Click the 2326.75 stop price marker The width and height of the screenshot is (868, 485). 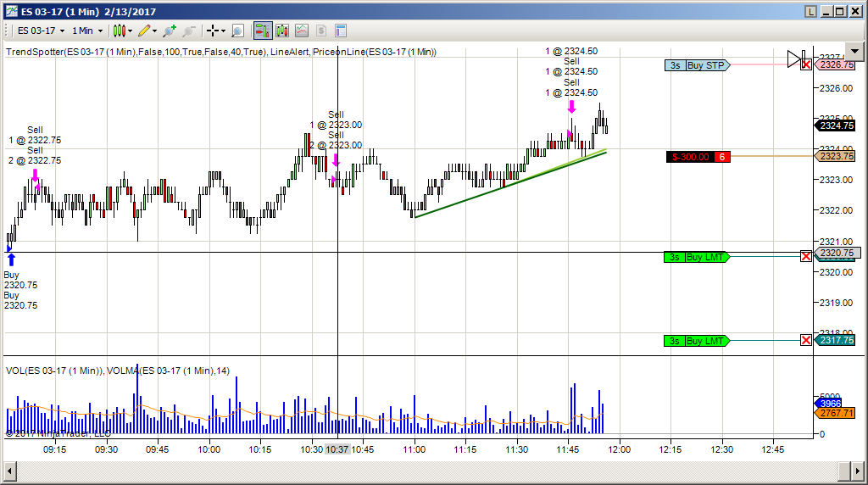coord(836,64)
